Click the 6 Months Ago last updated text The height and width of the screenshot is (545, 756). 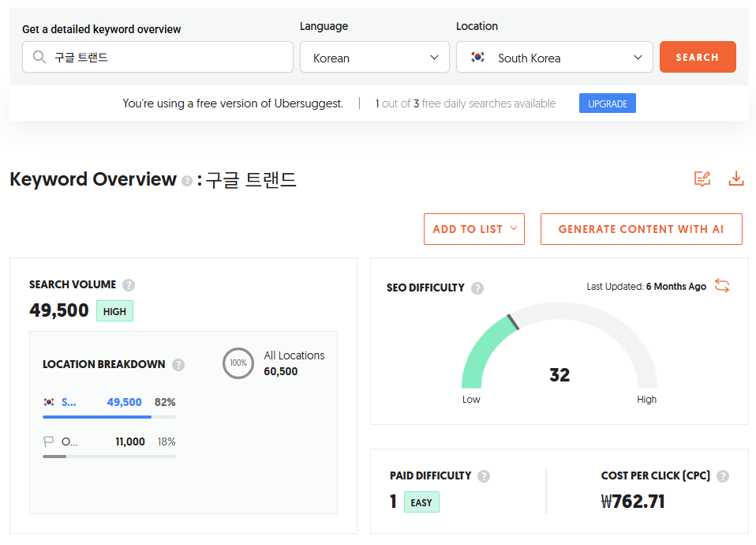pos(676,286)
